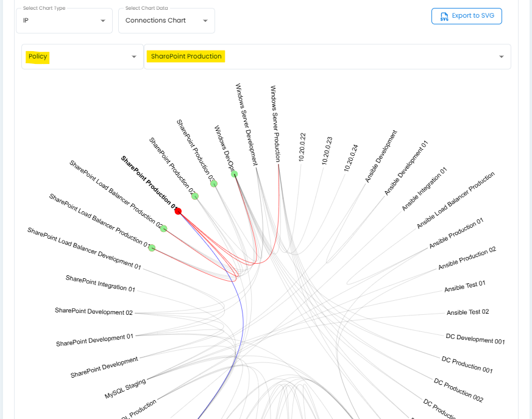This screenshot has width=532, height=419.
Task: Click the green Windows DevOps node
Action: click(234, 174)
